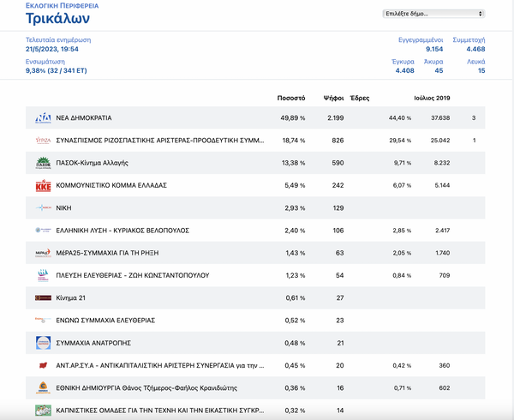Click the ΑΝΤ.ΑΡ.ΣΥ.Α red logo

coord(43,365)
